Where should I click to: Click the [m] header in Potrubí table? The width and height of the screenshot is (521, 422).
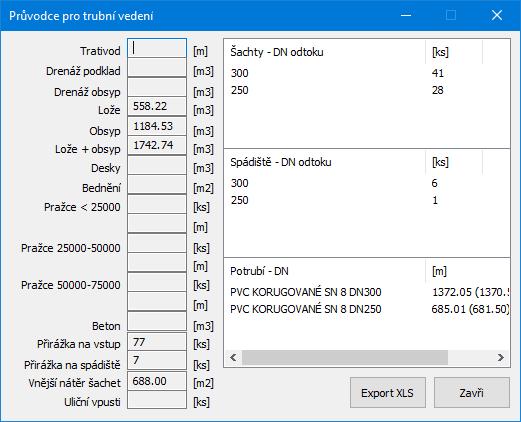point(468,271)
